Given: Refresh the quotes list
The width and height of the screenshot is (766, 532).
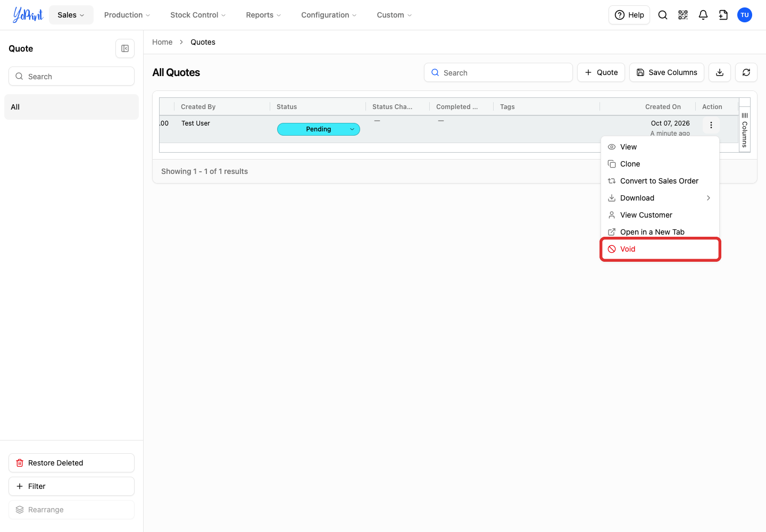Looking at the screenshot, I should pos(746,72).
